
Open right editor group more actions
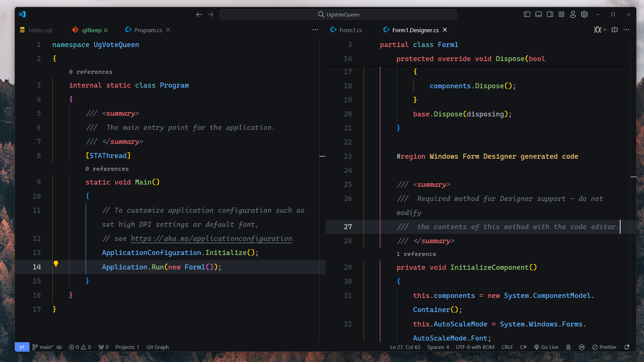(x=626, y=30)
